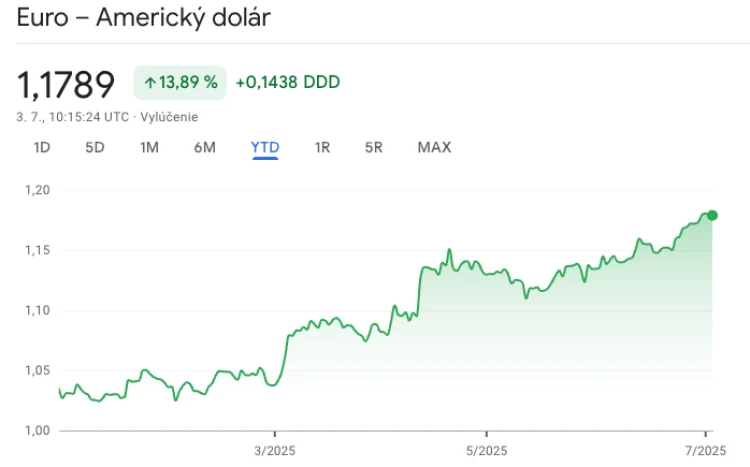Screen dimensions: 750x467
Task: Open the 1M chart range
Action: click(x=149, y=147)
